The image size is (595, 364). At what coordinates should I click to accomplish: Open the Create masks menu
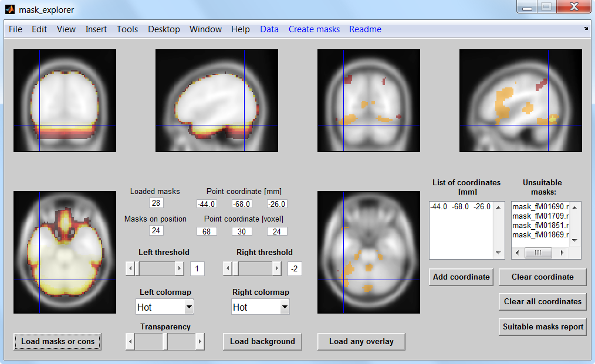(314, 29)
